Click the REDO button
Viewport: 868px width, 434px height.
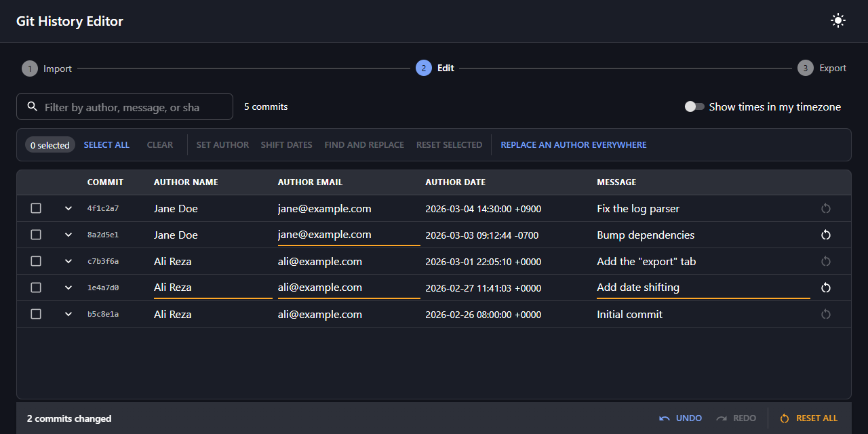pyautogui.click(x=736, y=418)
